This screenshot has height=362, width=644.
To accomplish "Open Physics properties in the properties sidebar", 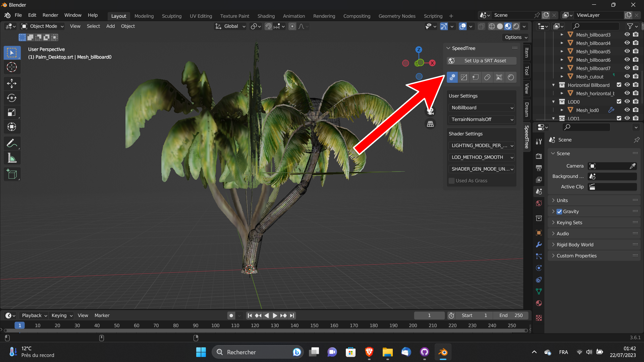I will pos(539,268).
